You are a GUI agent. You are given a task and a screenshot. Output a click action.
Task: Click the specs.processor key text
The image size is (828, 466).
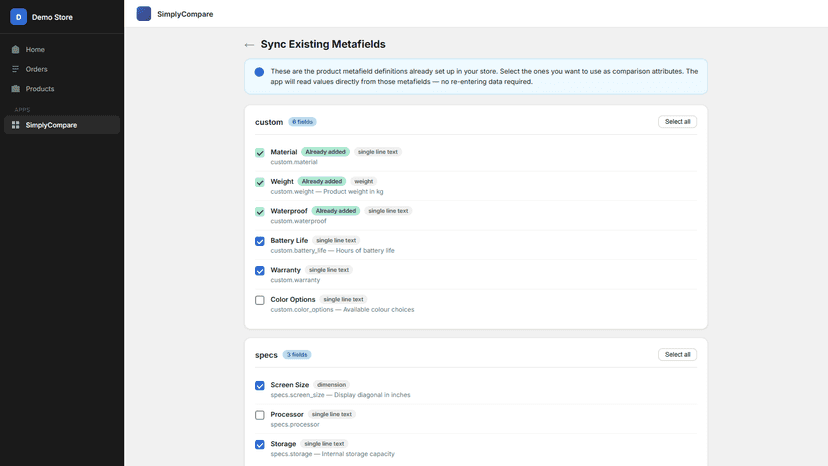click(x=295, y=425)
